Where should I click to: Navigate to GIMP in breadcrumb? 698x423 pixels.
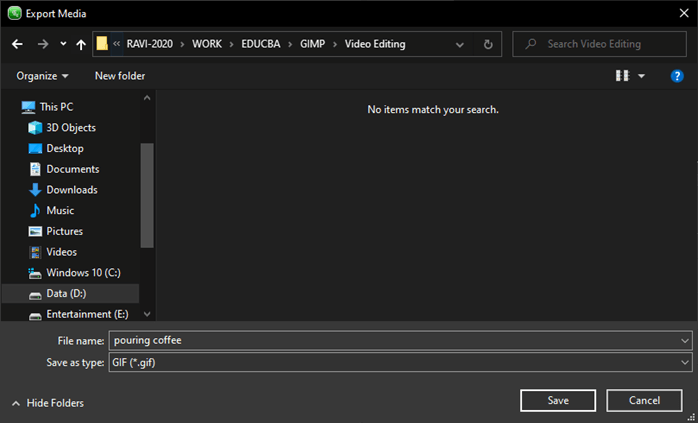point(312,44)
